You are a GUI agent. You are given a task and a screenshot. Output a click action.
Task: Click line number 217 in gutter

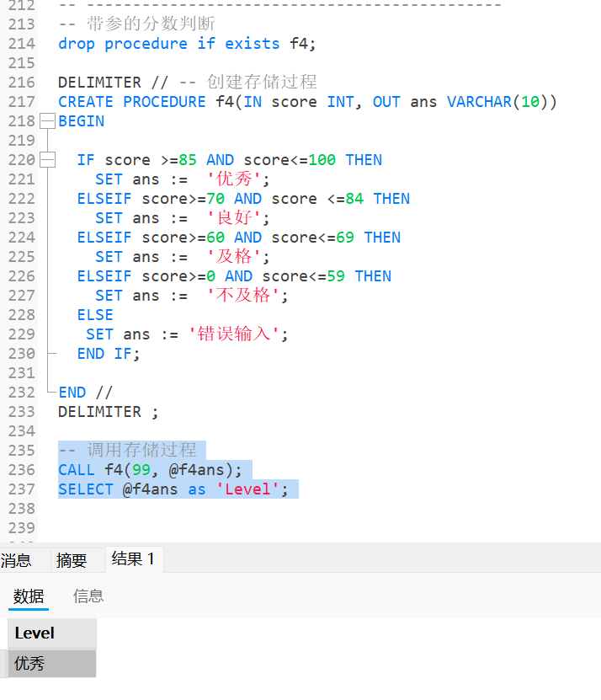[x=21, y=102]
